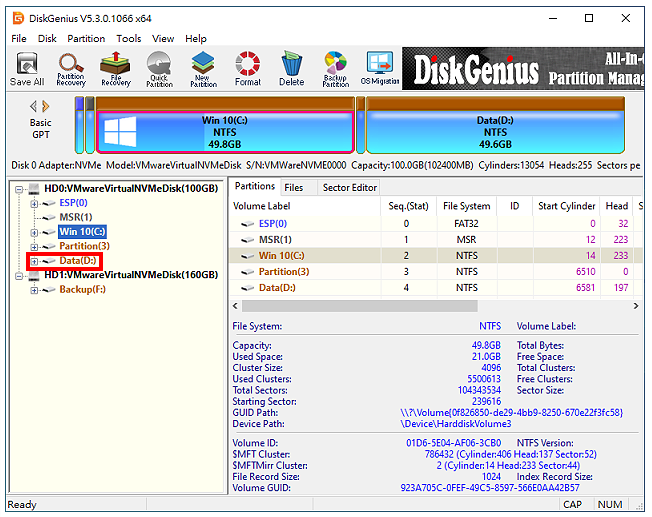The height and width of the screenshot is (517, 652).
Task: Open the View menu
Action: pos(163,39)
